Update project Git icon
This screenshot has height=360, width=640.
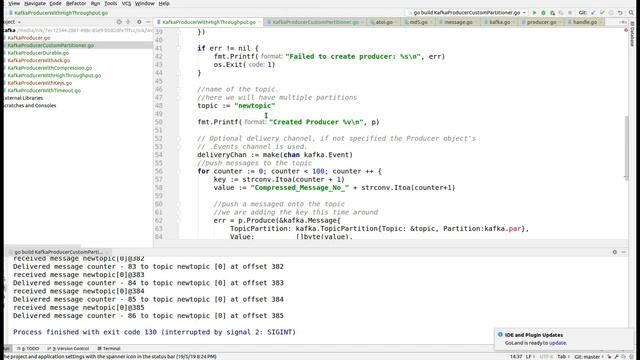tap(593, 13)
